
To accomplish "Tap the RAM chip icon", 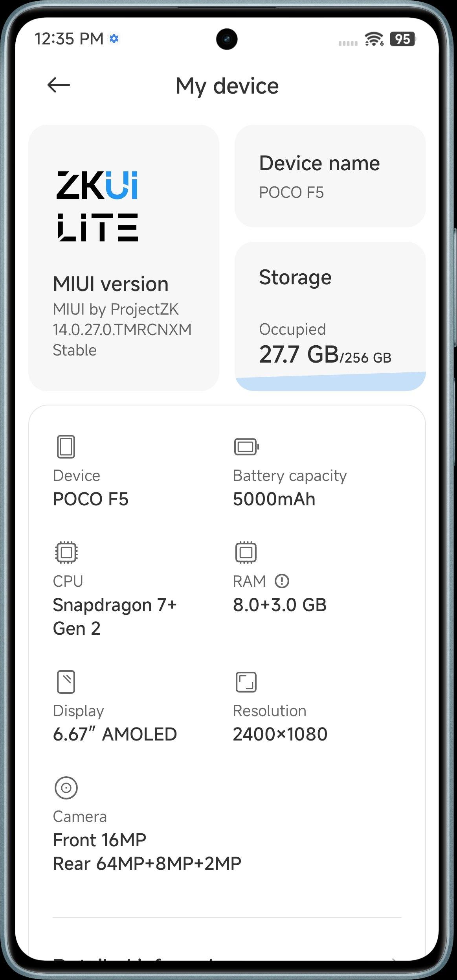I will click(x=246, y=553).
